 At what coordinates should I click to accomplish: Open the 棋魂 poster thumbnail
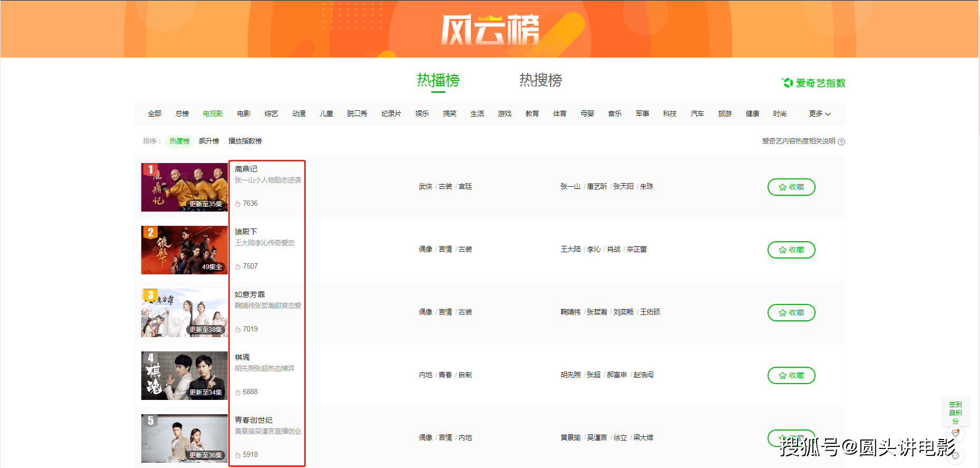coord(185,376)
